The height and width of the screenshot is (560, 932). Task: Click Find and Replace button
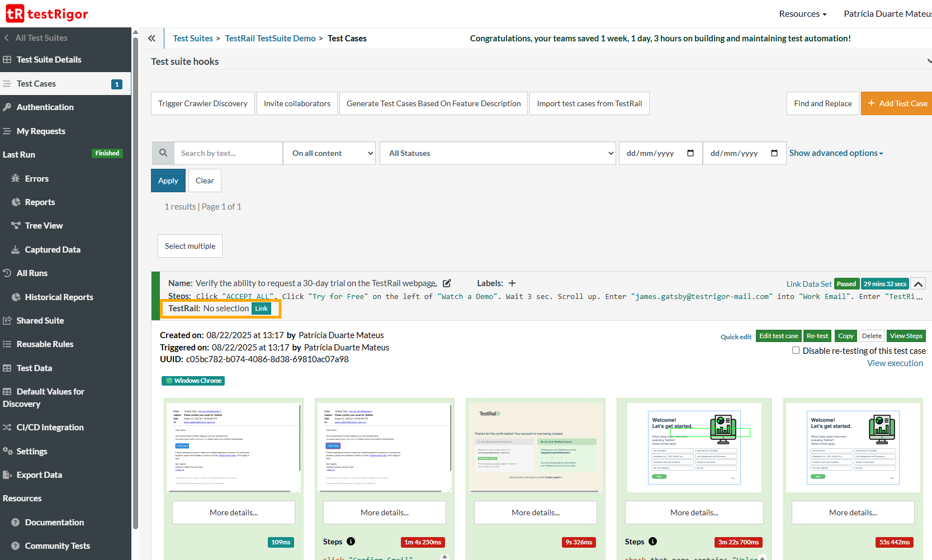point(823,103)
